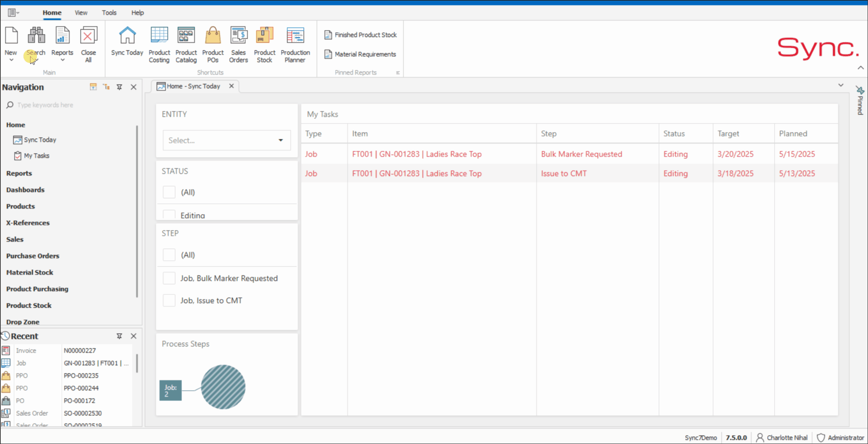Close the Home - Sync Today tab
The height and width of the screenshot is (444, 868).
231,86
